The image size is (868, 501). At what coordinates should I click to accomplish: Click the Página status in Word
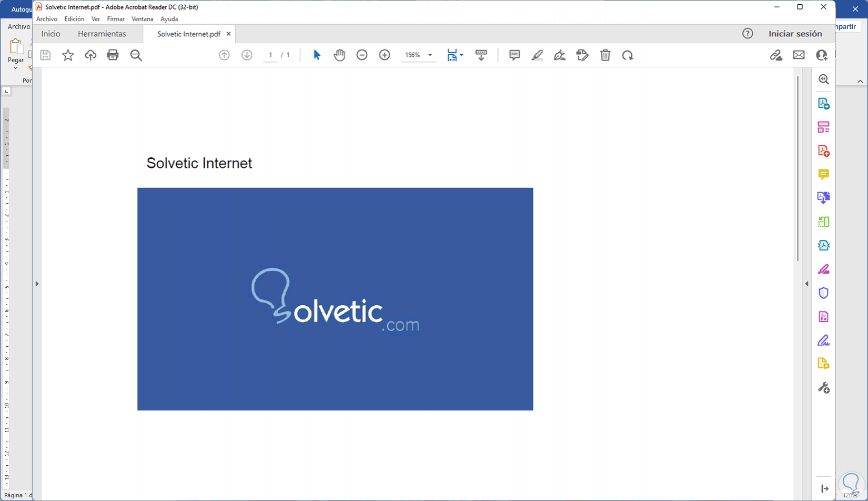coord(18,495)
